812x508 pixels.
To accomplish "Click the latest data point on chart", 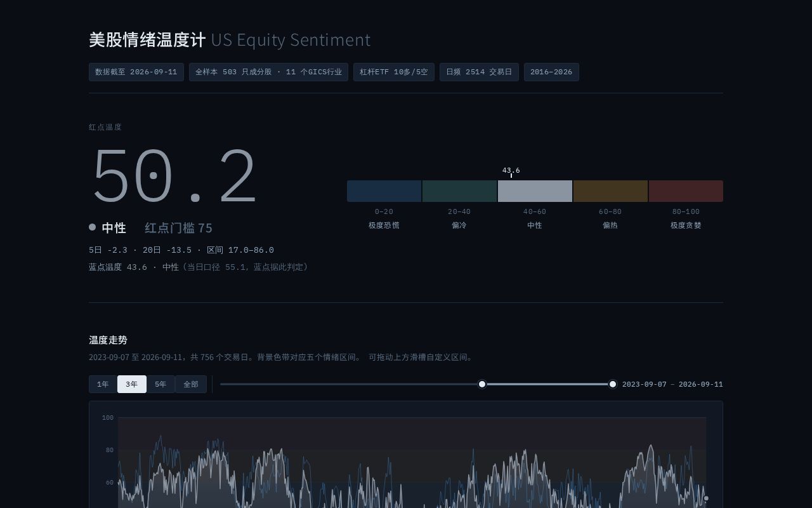I will [x=706, y=498].
